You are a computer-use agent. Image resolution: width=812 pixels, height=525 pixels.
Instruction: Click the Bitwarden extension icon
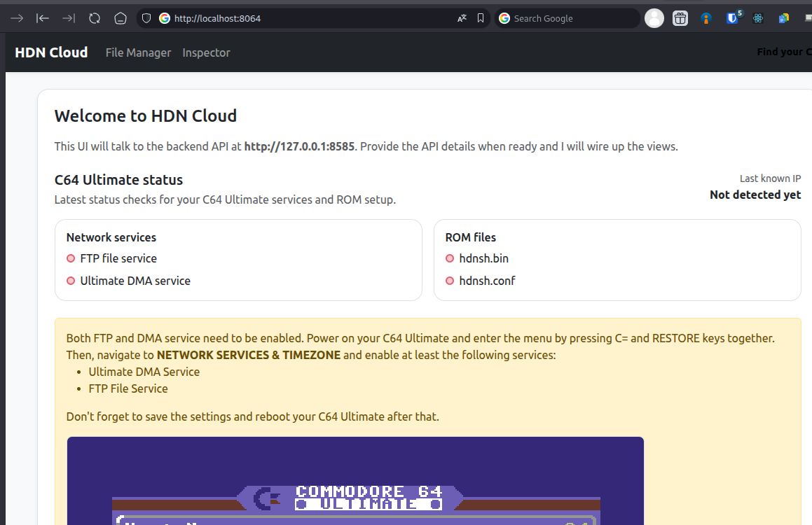(x=731, y=17)
